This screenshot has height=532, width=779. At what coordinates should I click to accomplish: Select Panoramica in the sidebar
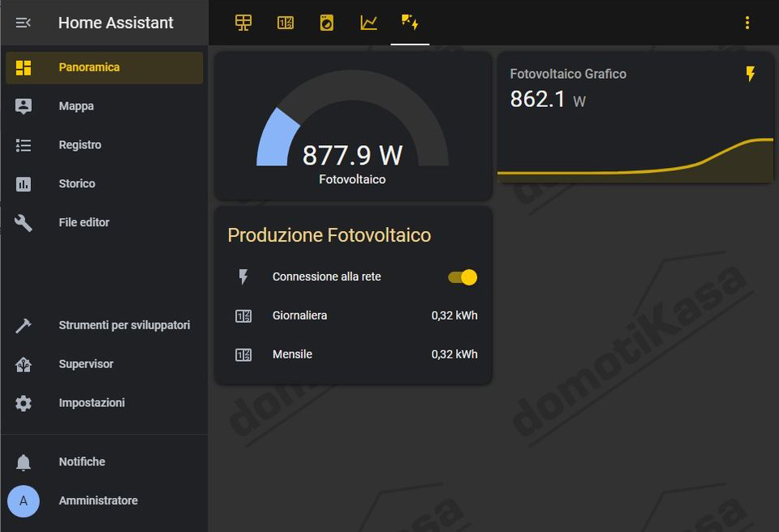point(105,67)
